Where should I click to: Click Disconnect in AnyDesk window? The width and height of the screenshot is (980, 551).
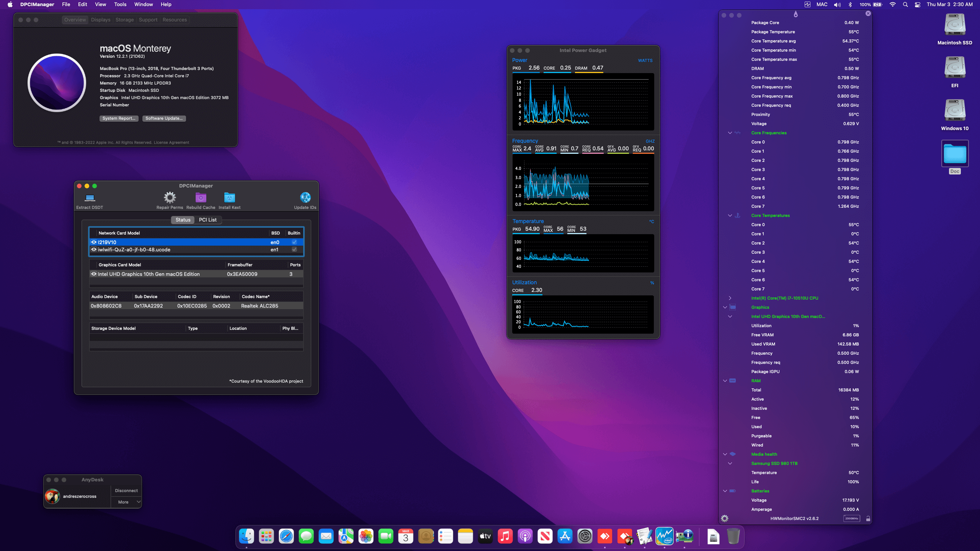pos(126,491)
